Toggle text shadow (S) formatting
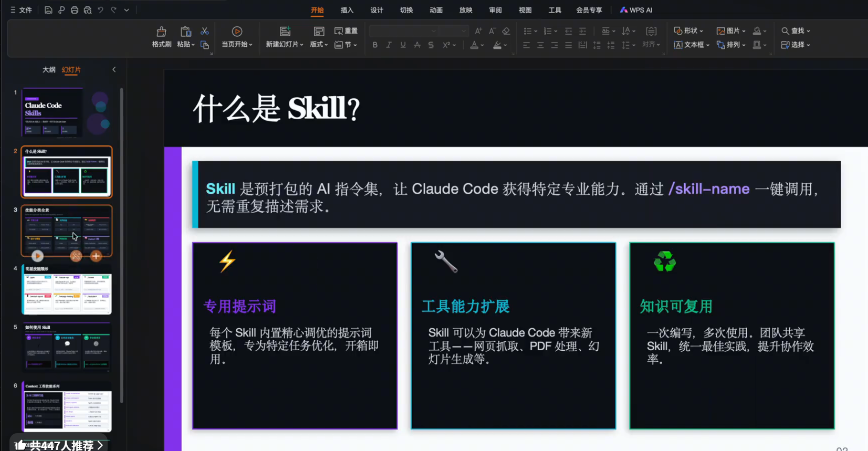 coord(431,45)
